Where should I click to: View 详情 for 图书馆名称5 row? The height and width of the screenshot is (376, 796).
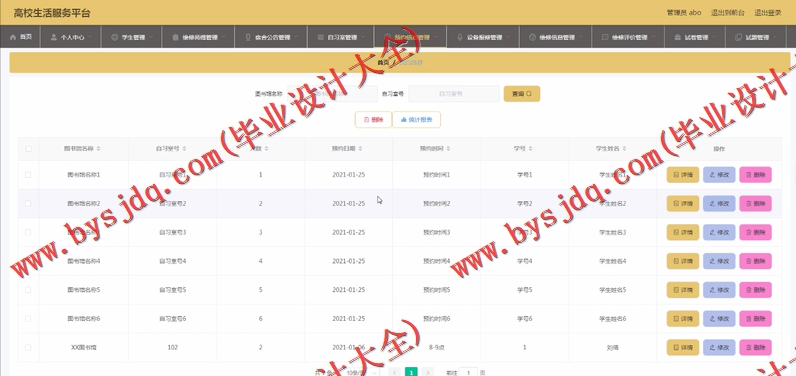(x=683, y=290)
